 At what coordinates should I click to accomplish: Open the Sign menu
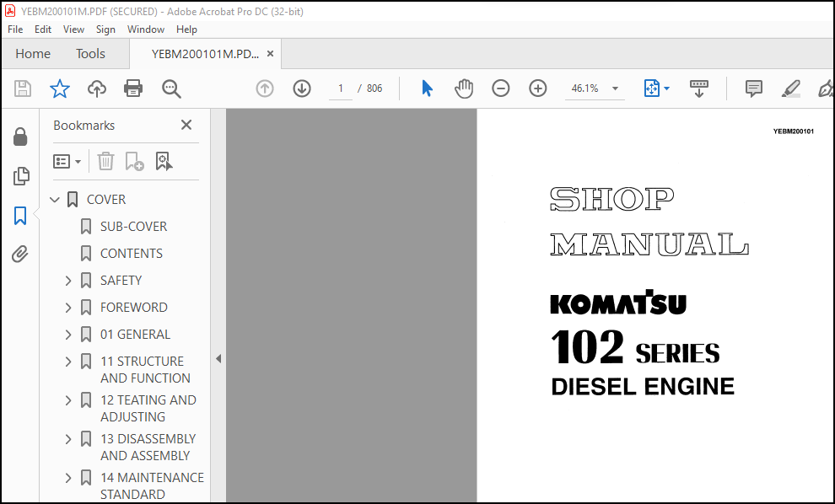[x=105, y=29]
